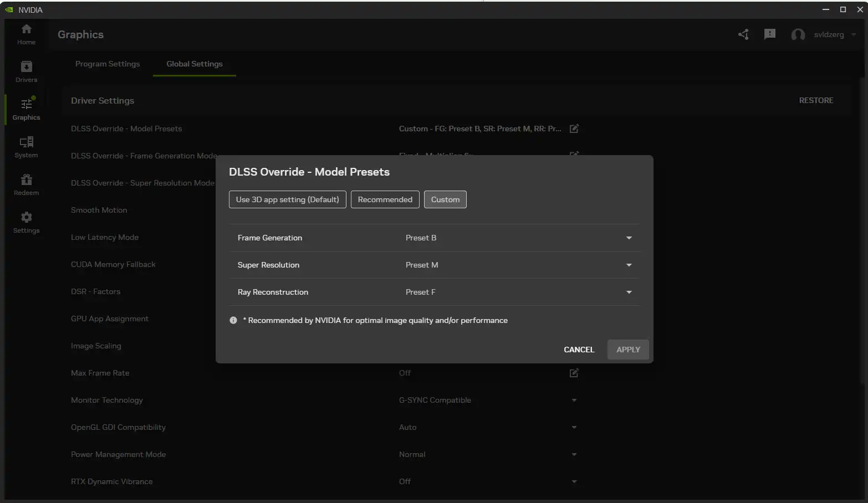Open the System section
This screenshot has width=868, height=503.
coord(26,147)
